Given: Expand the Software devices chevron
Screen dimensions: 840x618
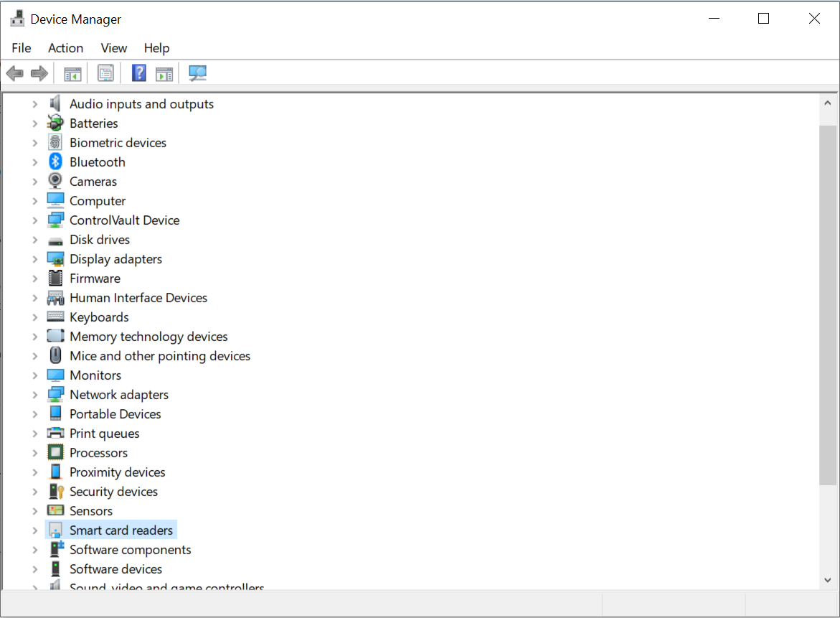Looking at the screenshot, I should (35, 568).
